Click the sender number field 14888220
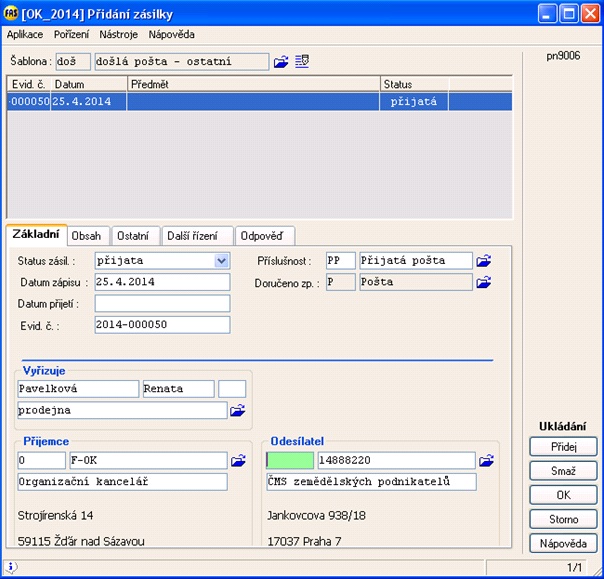Screen dimensions: 604x579 396,460
